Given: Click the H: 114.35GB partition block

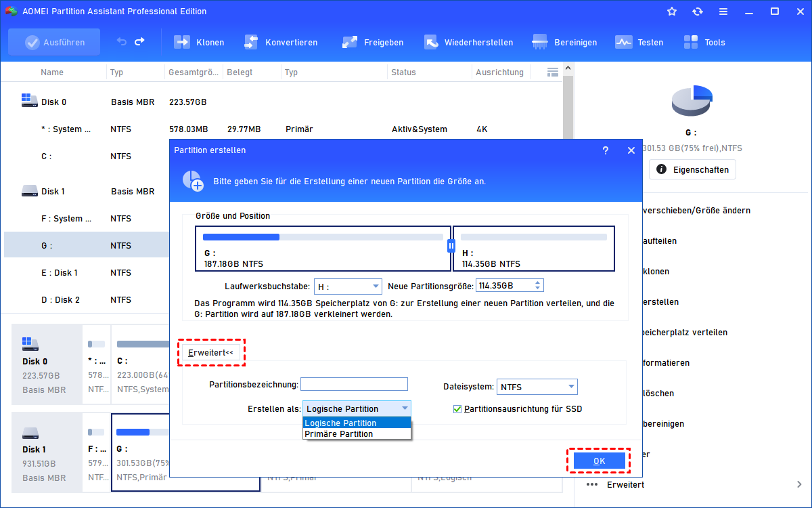Looking at the screenshot, I should (534, 249).
